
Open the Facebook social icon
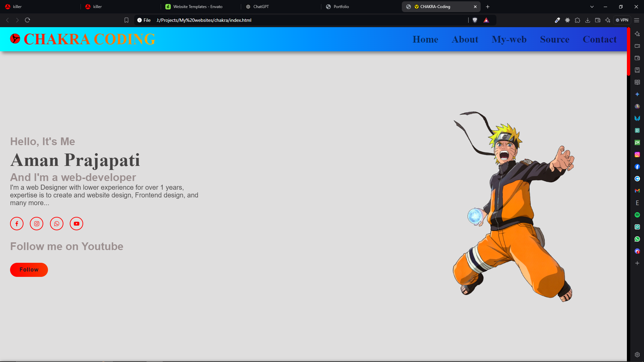click(x=17, y=224)
